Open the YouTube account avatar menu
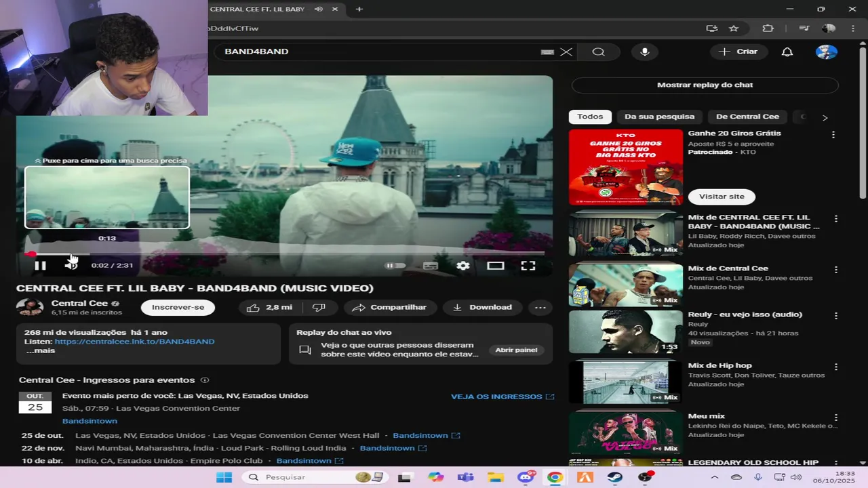 [x=827, y=52]
